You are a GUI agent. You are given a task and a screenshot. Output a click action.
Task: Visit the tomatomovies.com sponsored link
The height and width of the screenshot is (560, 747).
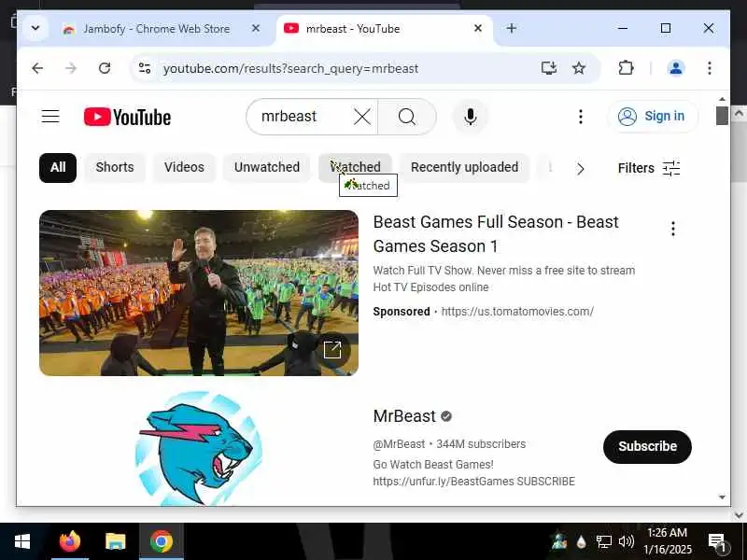tap(517, 312)
